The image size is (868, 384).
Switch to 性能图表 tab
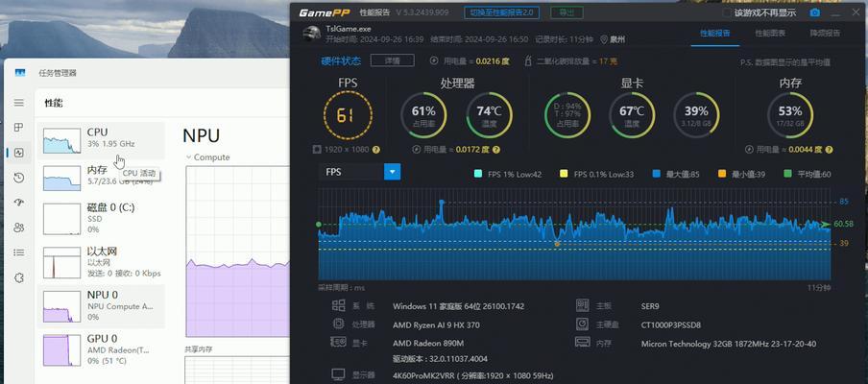click(770, 34)
